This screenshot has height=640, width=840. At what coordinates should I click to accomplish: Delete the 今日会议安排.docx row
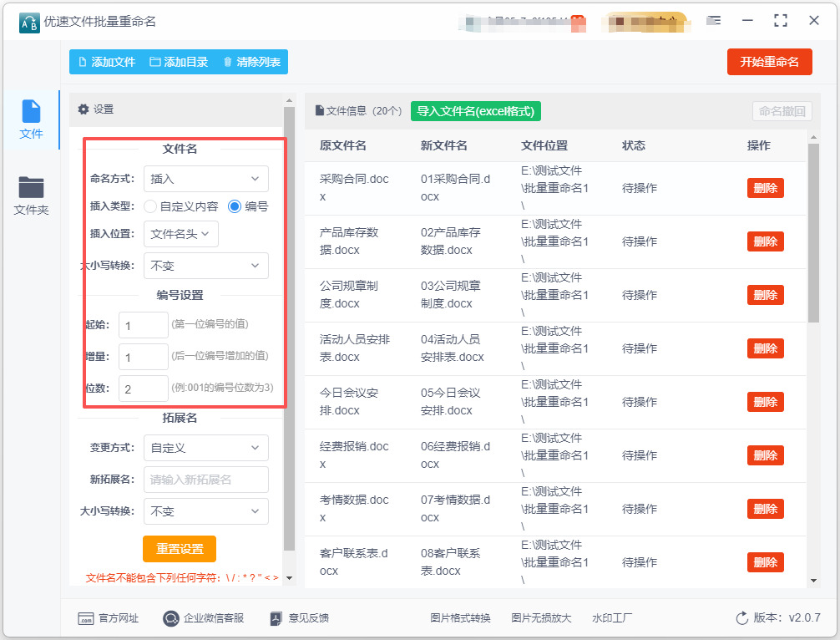(765, 402)
